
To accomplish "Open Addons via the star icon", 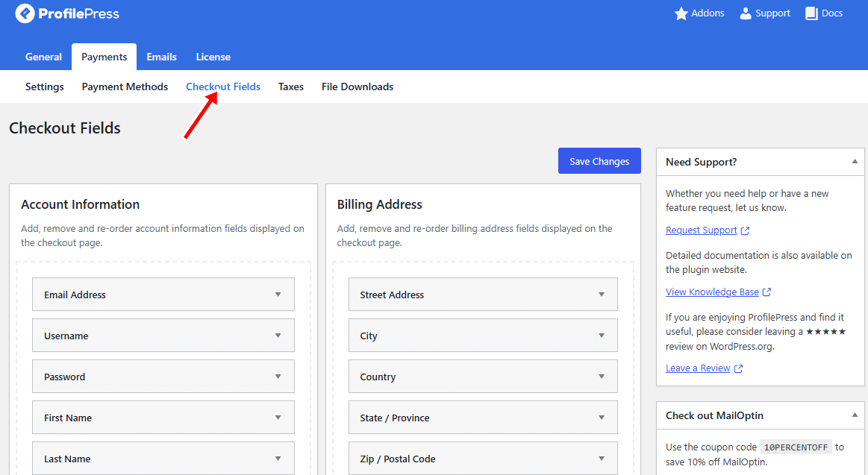I will [x=681, y=13].
